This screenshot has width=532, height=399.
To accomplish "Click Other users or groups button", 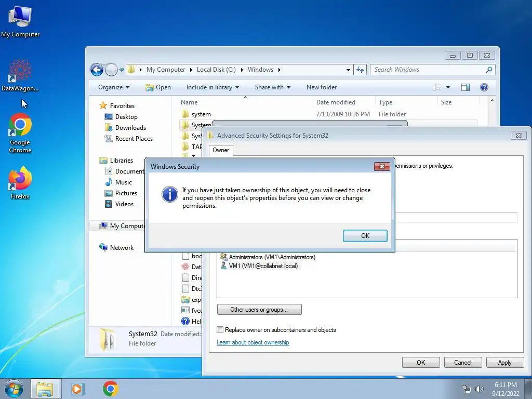I will [x=259, y=310].
